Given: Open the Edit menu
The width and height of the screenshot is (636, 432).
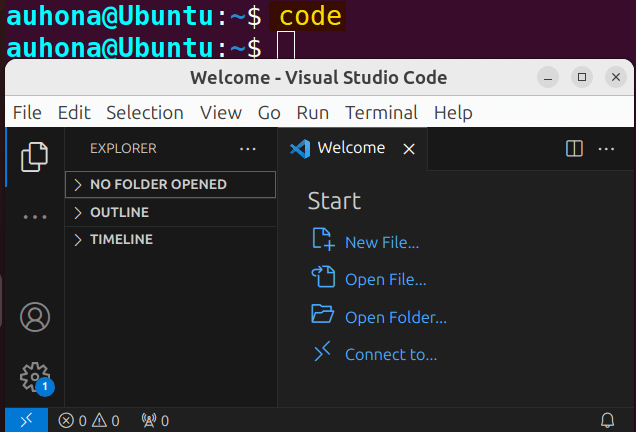Looking at the screenshot, I should pyautogui.click(x=74, y=112).
